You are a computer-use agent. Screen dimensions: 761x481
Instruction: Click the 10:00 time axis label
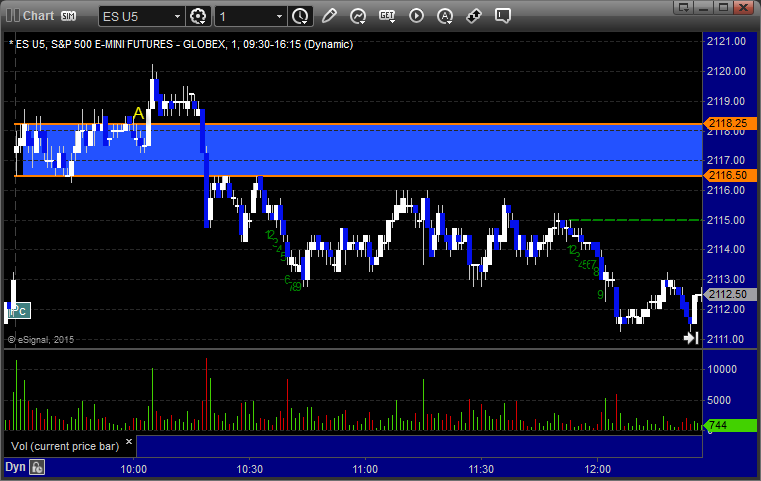[133, 469]
